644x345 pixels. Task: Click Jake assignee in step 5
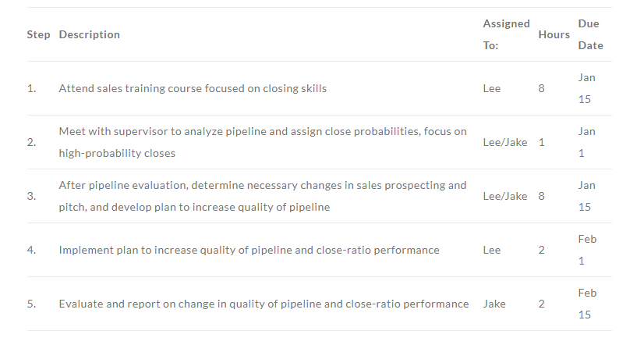494,304
